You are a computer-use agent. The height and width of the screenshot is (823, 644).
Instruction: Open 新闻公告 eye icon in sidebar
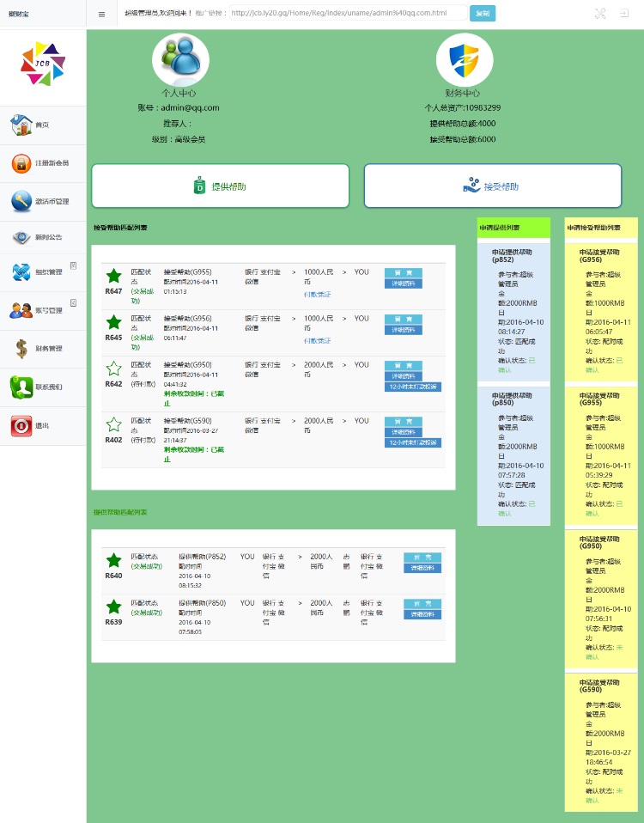pyautogui.click(x=21, y=237)
